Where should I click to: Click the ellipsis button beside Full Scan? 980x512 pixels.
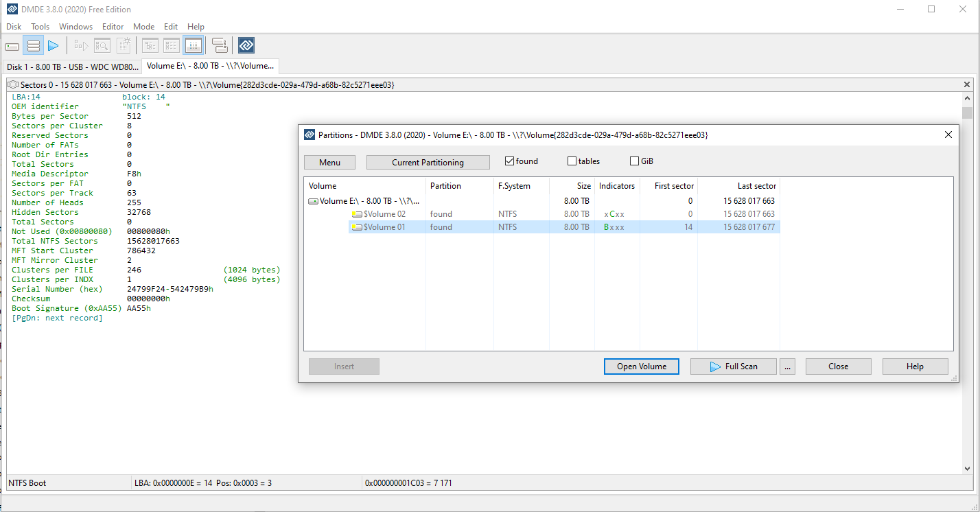pyautogui.click(x=788, y=366)
